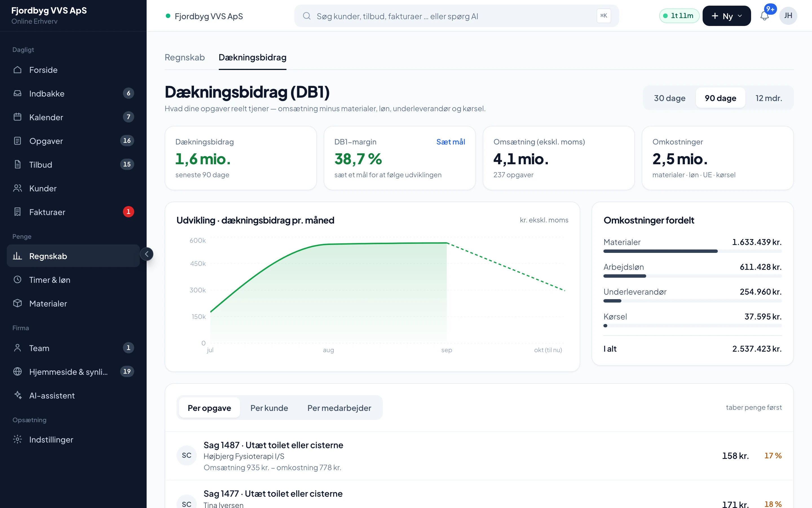Select the 12 mdr. period
The width and height of the screenshot is (812, 508).
pos(769,98)
